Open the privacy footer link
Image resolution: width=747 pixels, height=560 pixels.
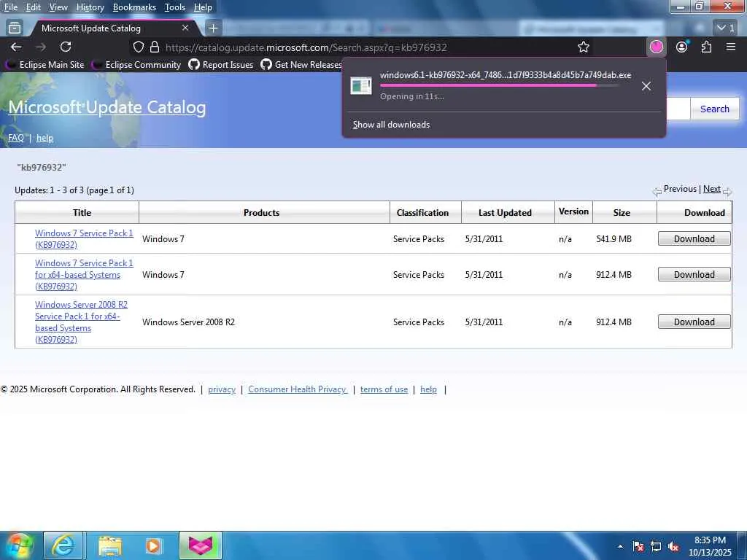point(222,389)
